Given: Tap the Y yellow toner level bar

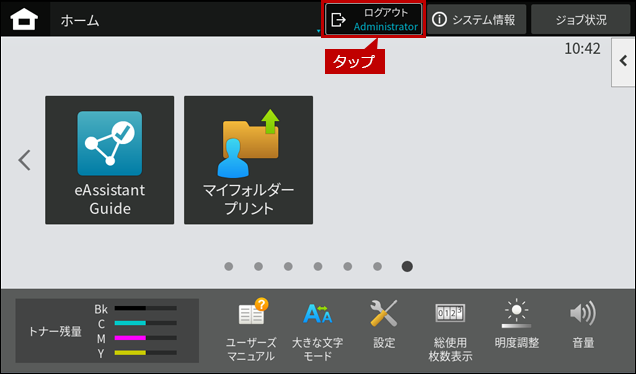Looking at the screenshot, I should point(146,353).
